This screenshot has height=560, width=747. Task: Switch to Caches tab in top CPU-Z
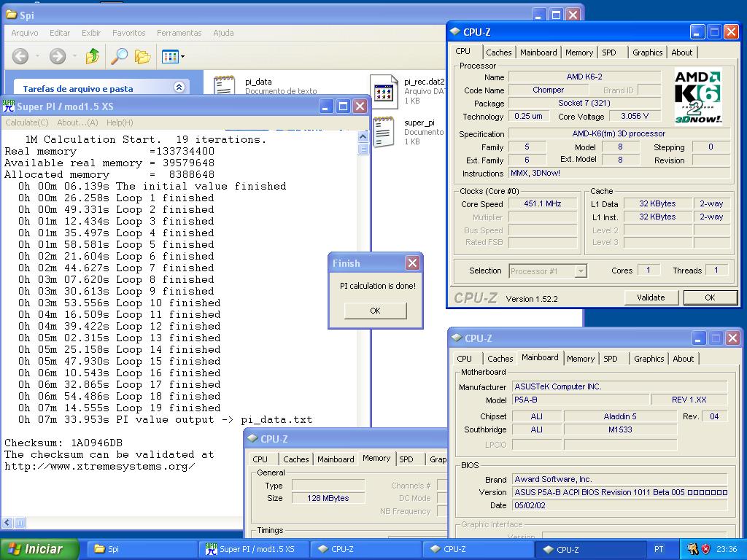499,52
